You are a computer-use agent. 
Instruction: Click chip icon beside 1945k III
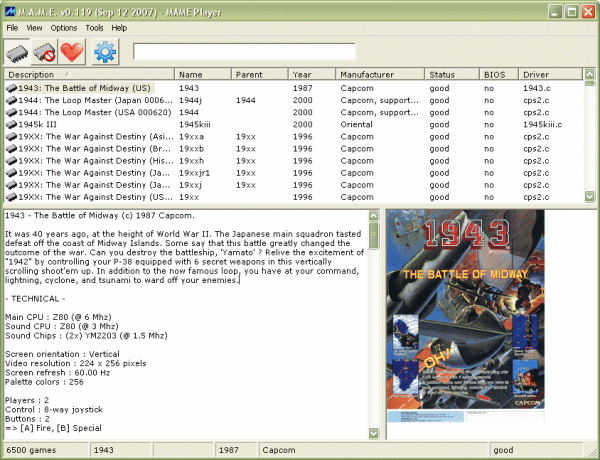coord(11,125)
